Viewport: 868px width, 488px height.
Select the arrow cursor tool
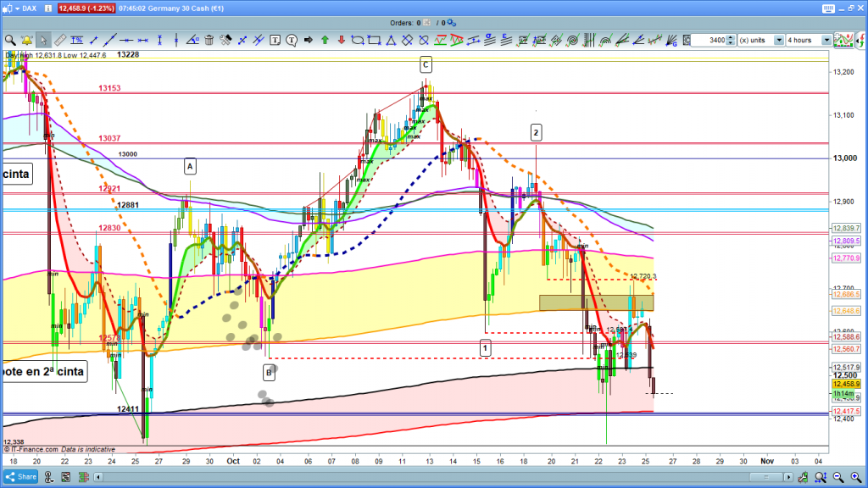(x=42, y=40)
